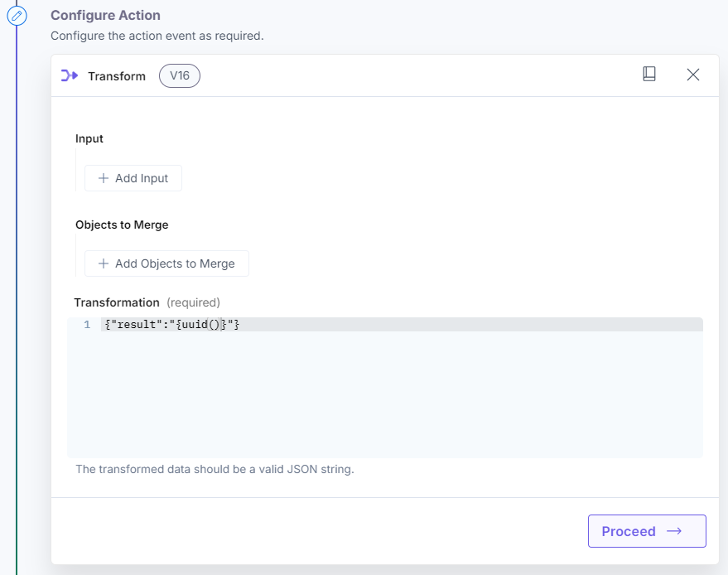Click line number 1 in editor gutter

(x=87, y=325)
